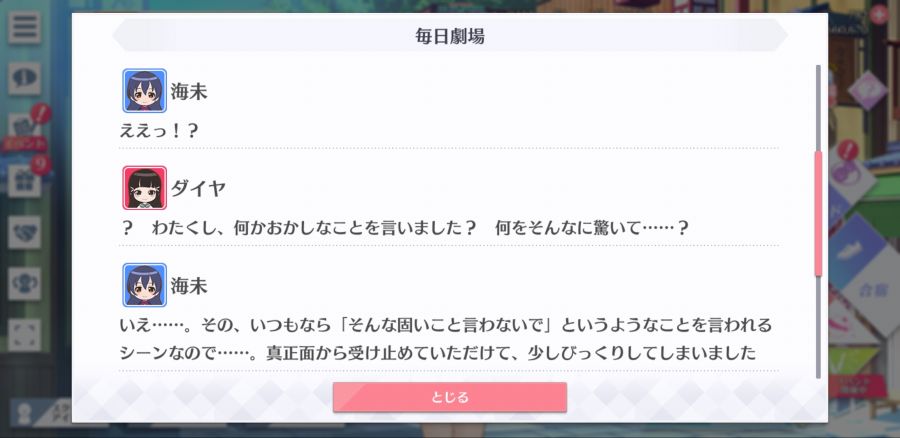Click 海未's avatar in the first message
The image size is (900, 438).
pos(145,91)
